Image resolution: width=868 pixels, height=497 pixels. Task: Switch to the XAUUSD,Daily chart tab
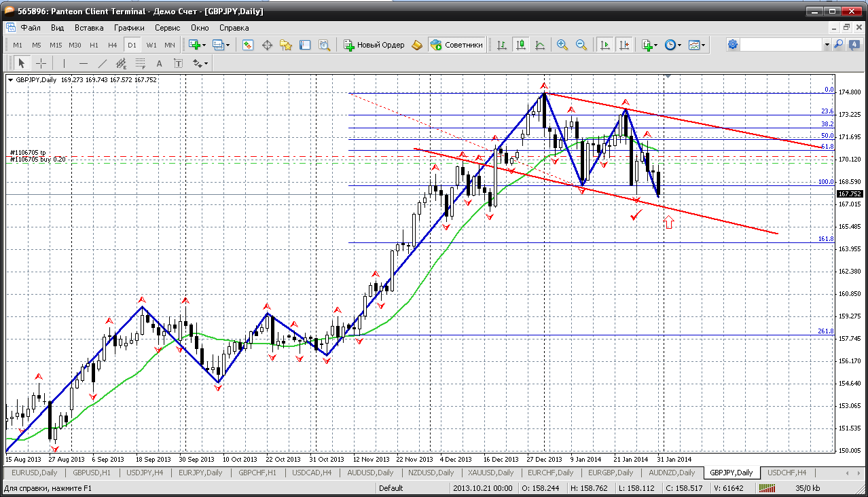[x=491, y=473]
